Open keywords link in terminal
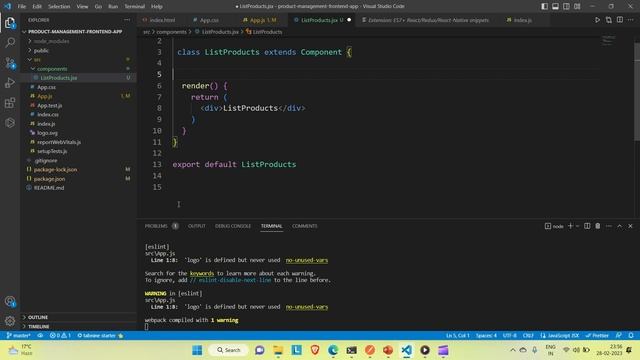Screen dimensions: 640x360 click(x=202, y=273)
